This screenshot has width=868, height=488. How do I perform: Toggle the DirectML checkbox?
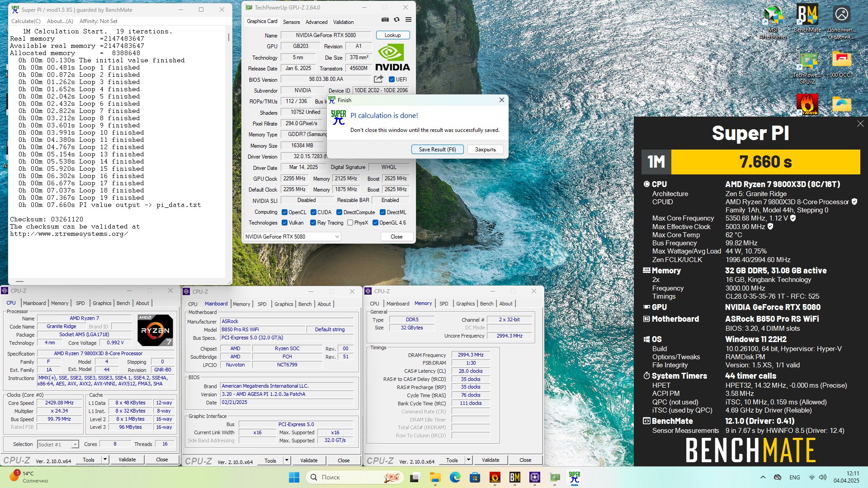tap(382, 212)
